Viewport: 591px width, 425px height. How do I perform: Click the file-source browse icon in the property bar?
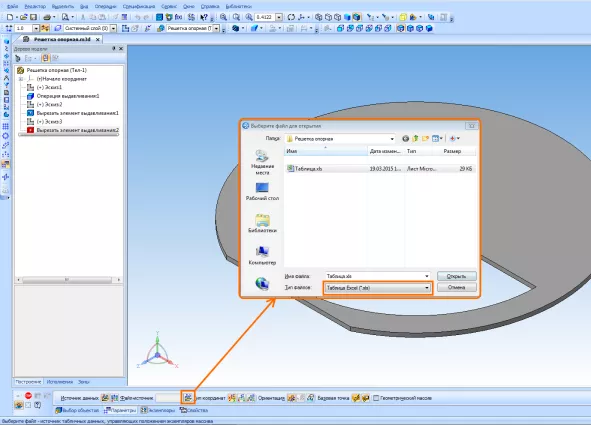[188, 397]
